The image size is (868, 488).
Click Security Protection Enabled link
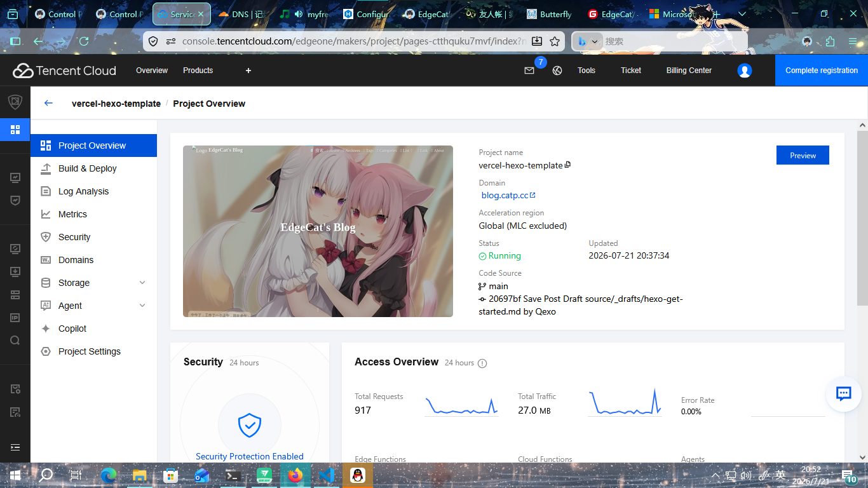click(x=250, y=456)
